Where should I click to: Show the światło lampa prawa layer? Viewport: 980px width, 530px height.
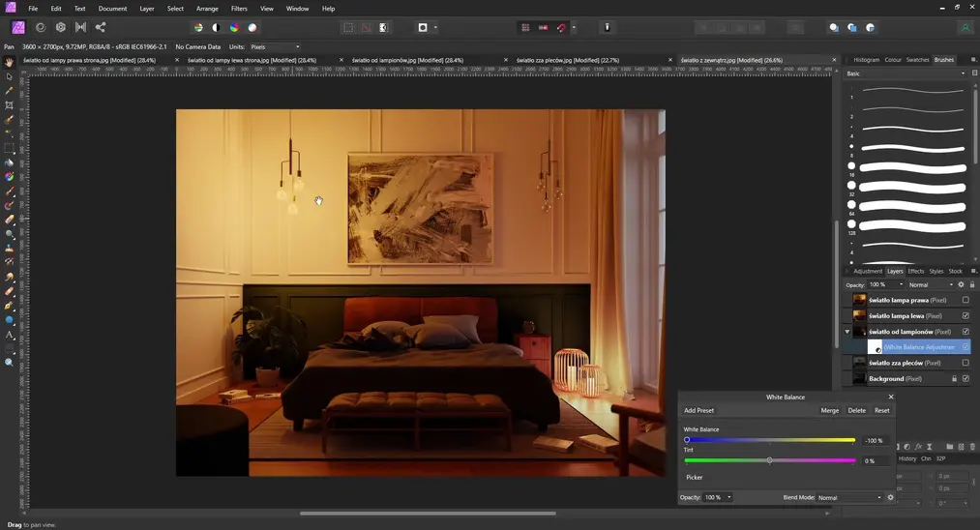965,300
